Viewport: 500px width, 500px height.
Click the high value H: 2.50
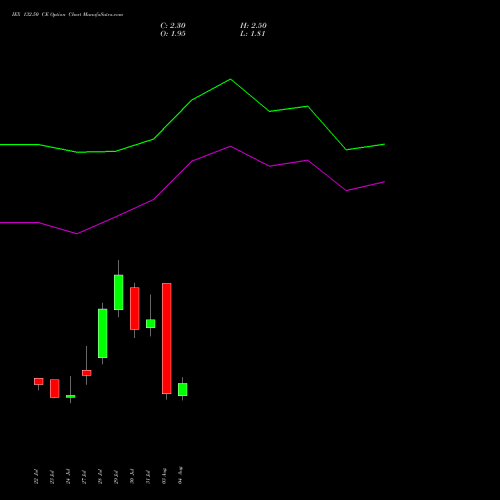(x=253, y=26)
